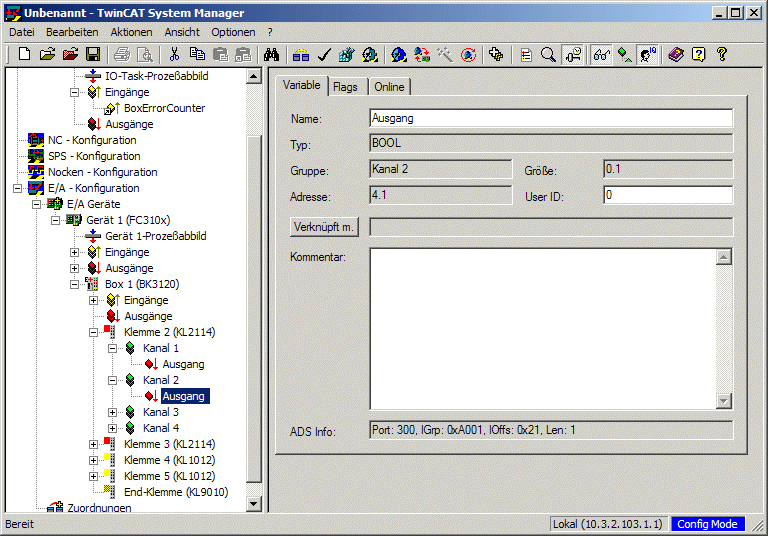Click the Paste with Links icon
768x536 pixels.
coord(243,54)
